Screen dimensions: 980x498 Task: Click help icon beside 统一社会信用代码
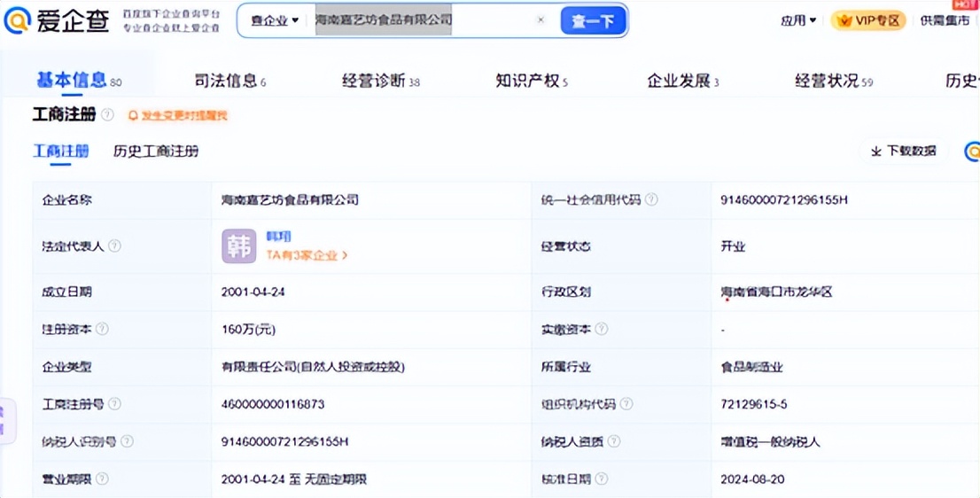point(651,199)
